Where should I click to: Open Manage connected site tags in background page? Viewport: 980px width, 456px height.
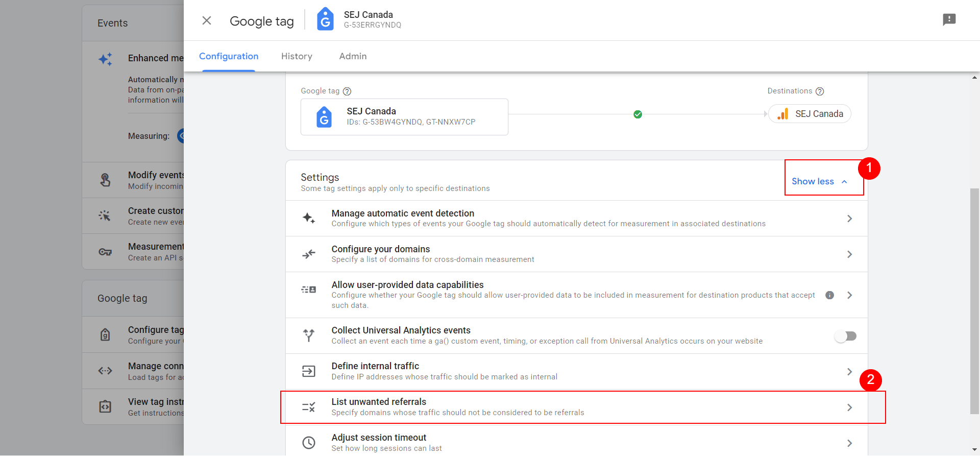tap(133, 371)
